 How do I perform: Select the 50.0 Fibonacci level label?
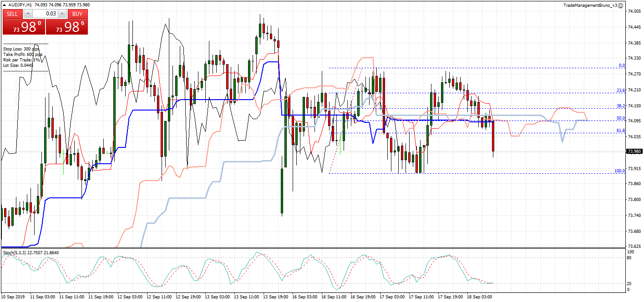pos(620,118)
